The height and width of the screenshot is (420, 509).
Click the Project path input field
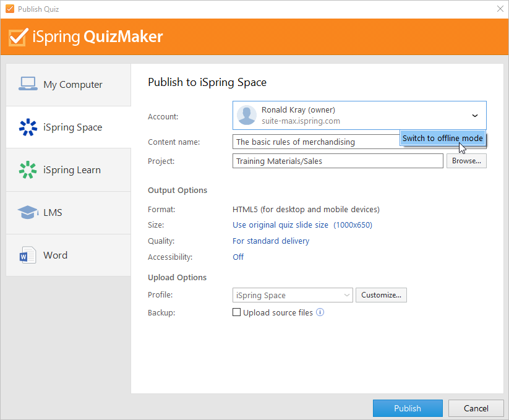pos(338,161)
